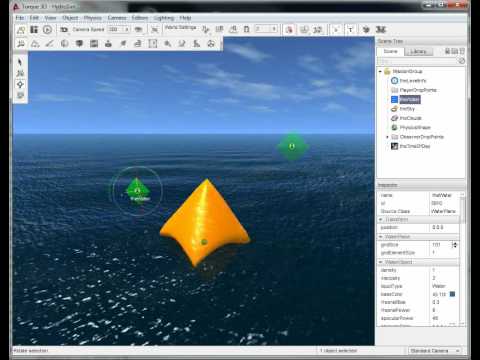Viewport: 480px width, 360px height.
Task: Click the red-tinted toolbar icon
Action: tap(289, 30)
